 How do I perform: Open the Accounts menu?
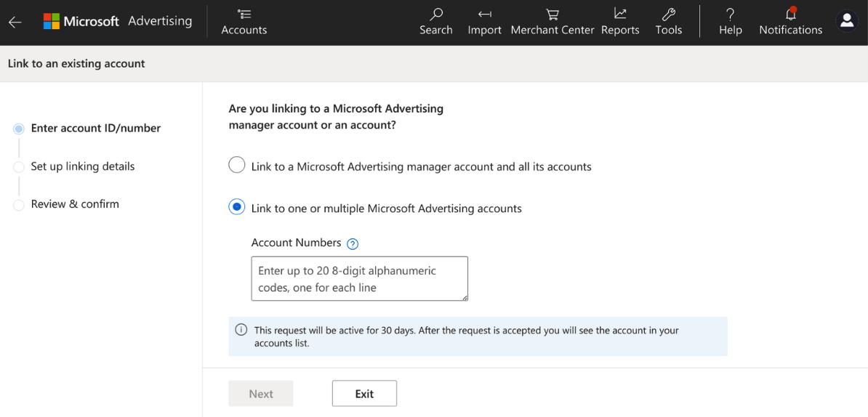(x=244, y=22)
